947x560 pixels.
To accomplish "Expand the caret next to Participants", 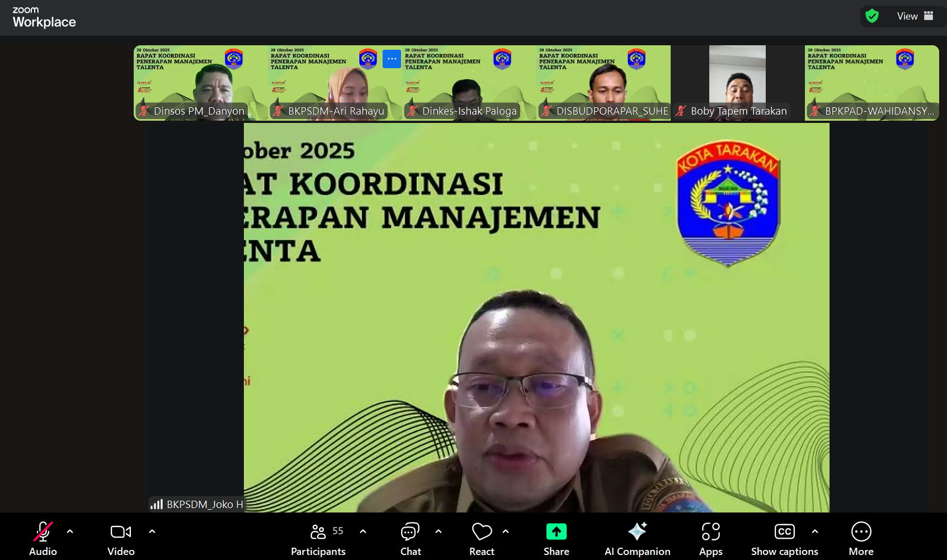I will point(363,531).
